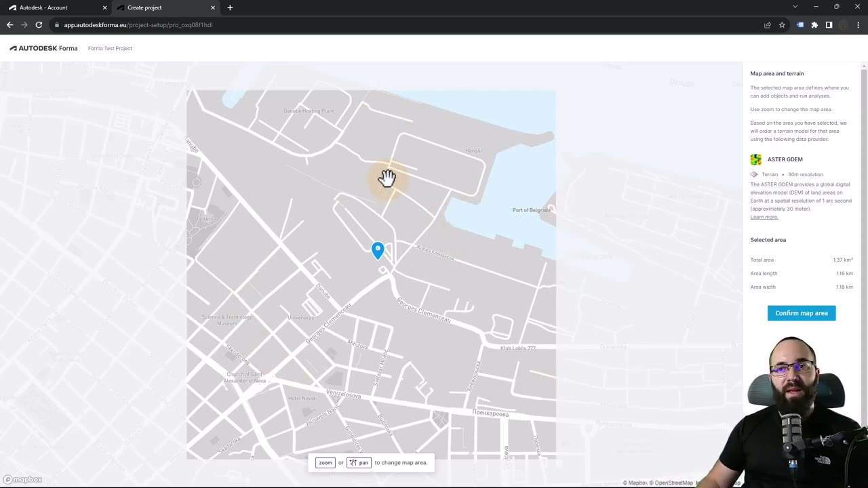Reload the current page
Screen dimensions: 868x488
(x=39, y=25)
